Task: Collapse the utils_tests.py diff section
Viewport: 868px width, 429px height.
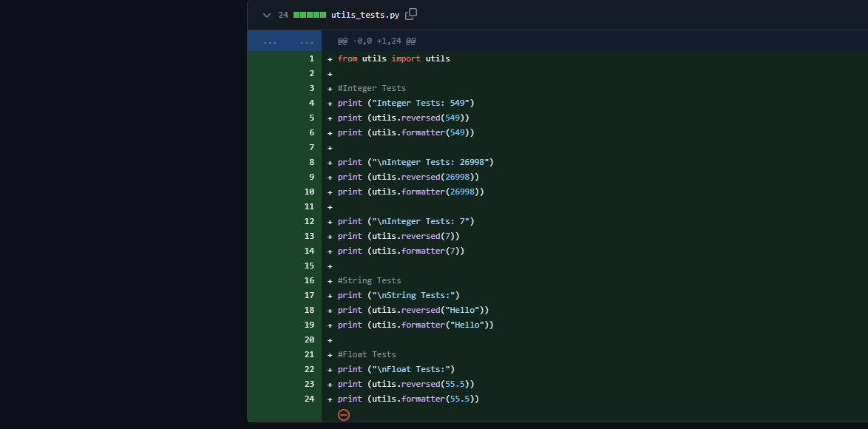Action: [266, 14]
